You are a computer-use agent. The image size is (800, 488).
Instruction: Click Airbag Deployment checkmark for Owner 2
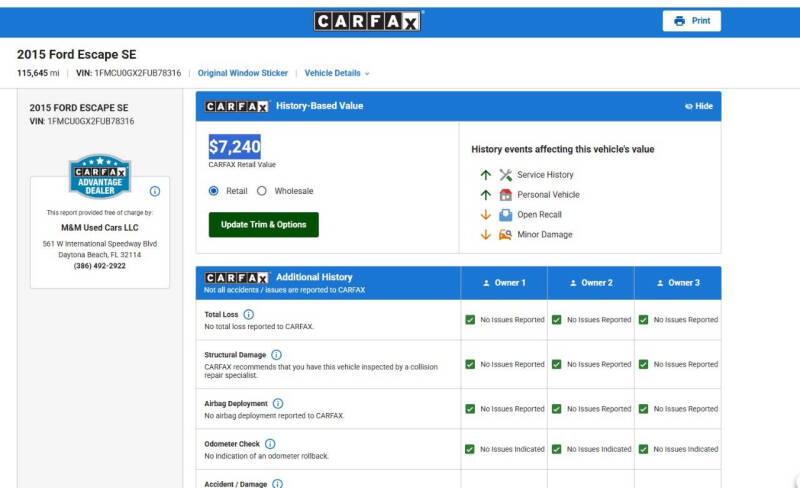tap(557, 409)
